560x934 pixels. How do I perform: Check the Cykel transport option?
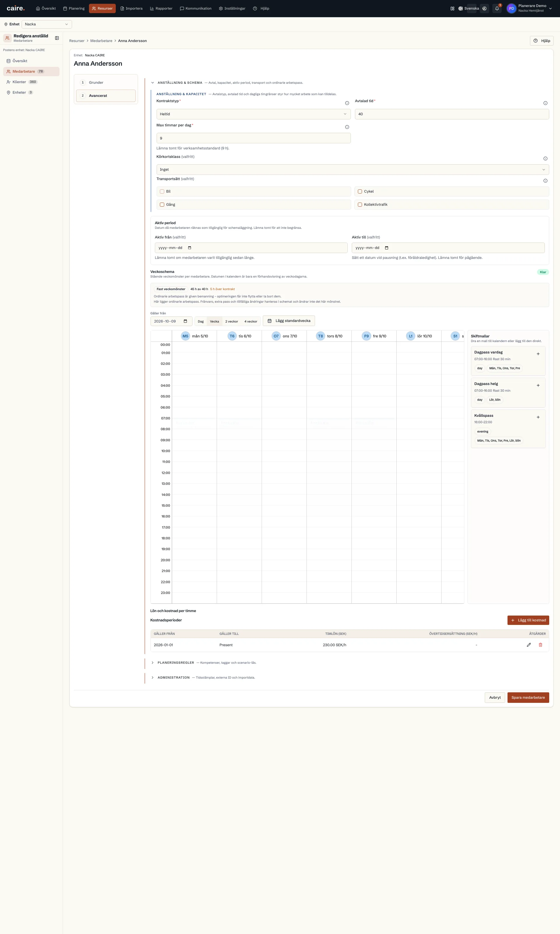pyautogui.click(x=360, y=191)
